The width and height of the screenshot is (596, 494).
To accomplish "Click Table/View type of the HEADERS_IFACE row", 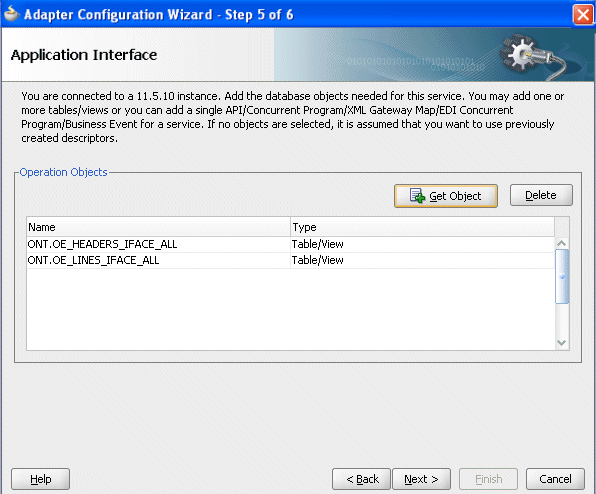I will (x=317, y=244).
